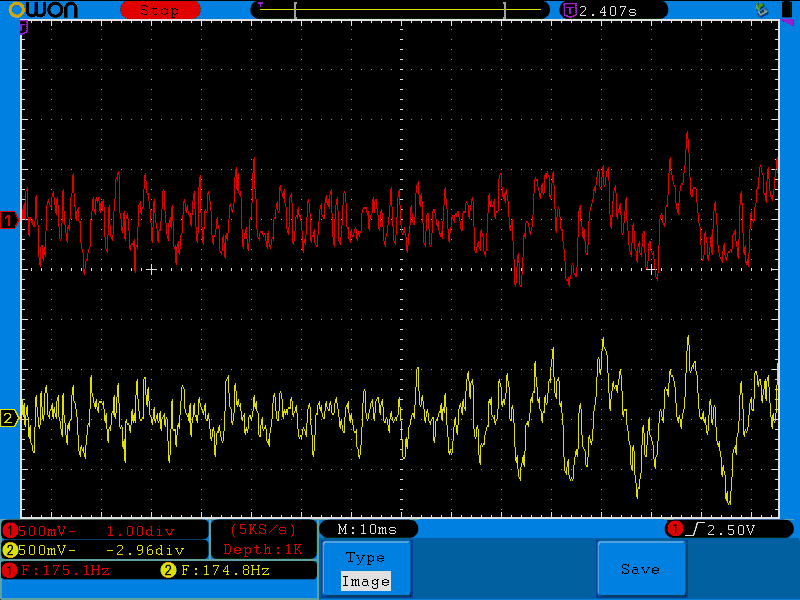Click the horizontal memory position bar
Image resolution: width=800 pixels, height=600 pixels.
400,10
